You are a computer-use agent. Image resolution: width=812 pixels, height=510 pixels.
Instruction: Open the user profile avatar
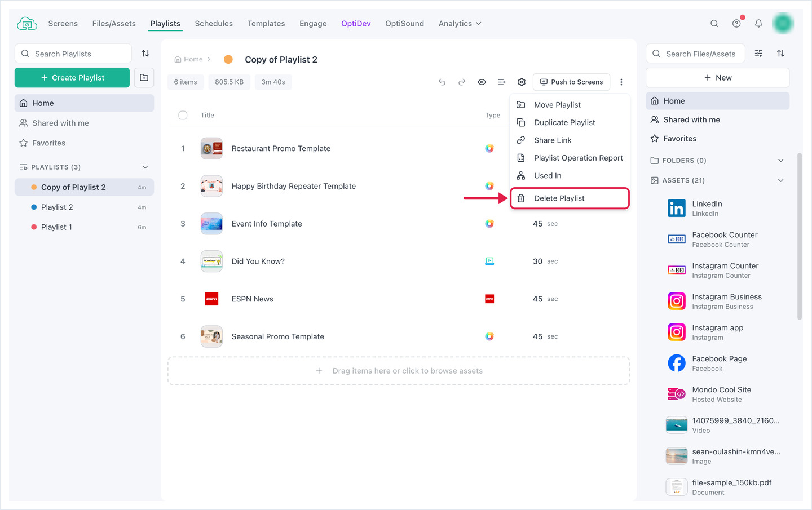pos(783,24)
